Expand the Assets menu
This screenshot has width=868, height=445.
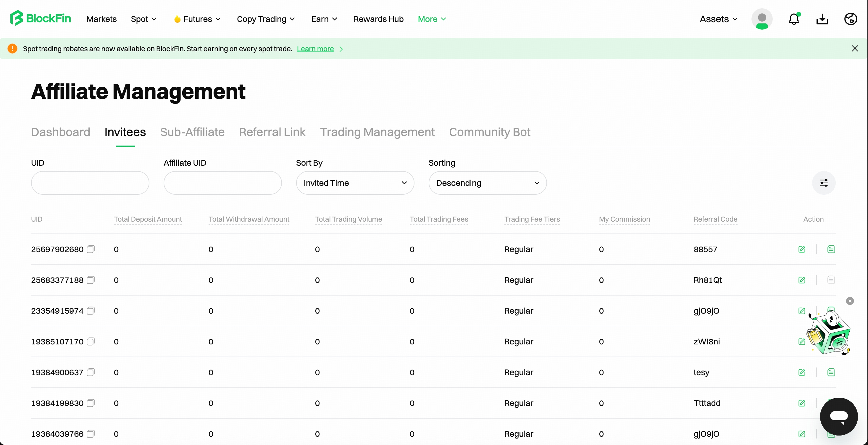coord(718,19)
